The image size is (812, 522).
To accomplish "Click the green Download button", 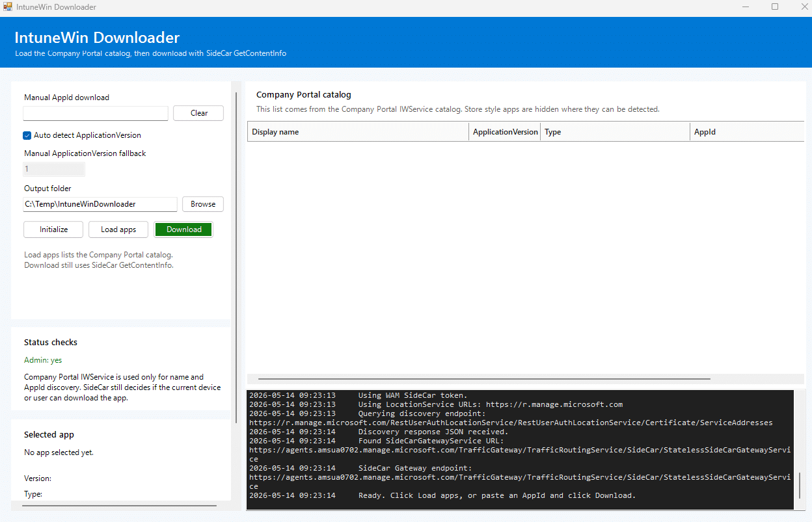I will (x=183, y=229).
